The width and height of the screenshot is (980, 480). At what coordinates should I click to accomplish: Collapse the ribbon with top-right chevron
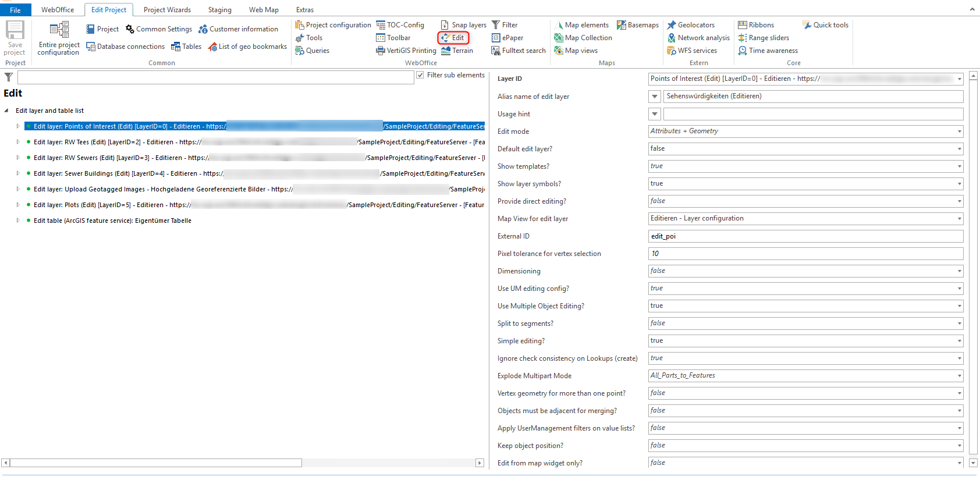point(972,9)
